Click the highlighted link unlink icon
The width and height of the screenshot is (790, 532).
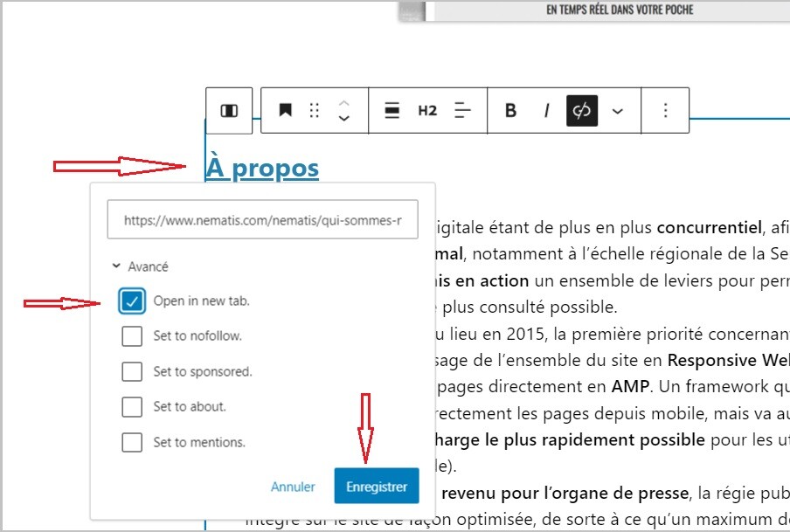tap(582, 111)
